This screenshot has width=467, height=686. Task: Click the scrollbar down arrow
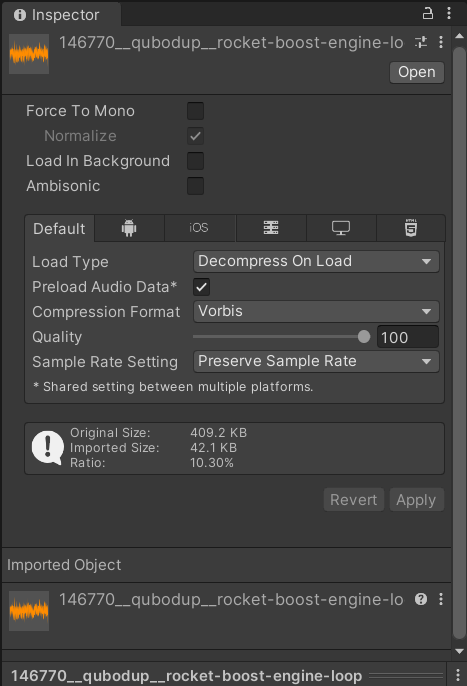point(459,651)
